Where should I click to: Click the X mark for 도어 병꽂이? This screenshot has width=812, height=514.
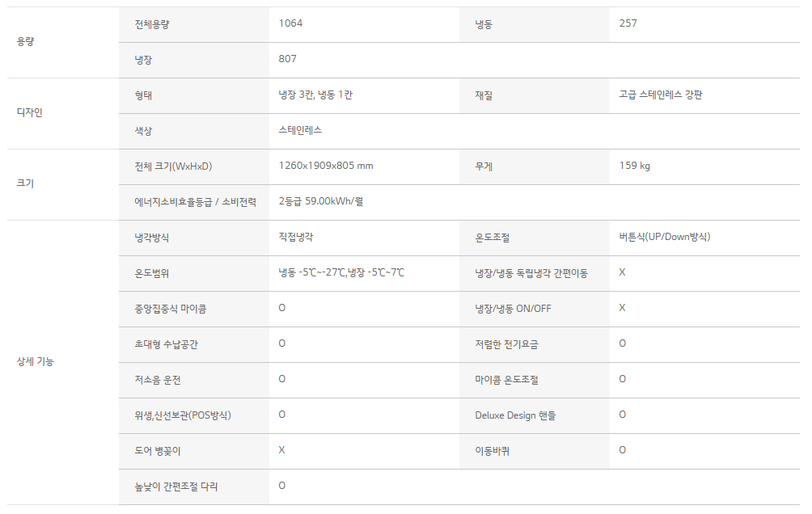point(281,450)
